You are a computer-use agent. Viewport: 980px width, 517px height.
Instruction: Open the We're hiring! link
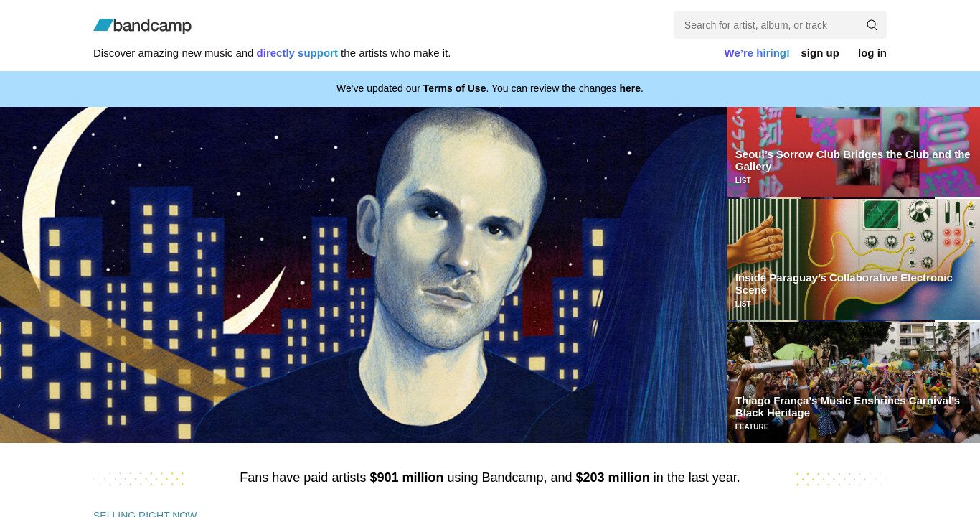[x=757, y=53]
